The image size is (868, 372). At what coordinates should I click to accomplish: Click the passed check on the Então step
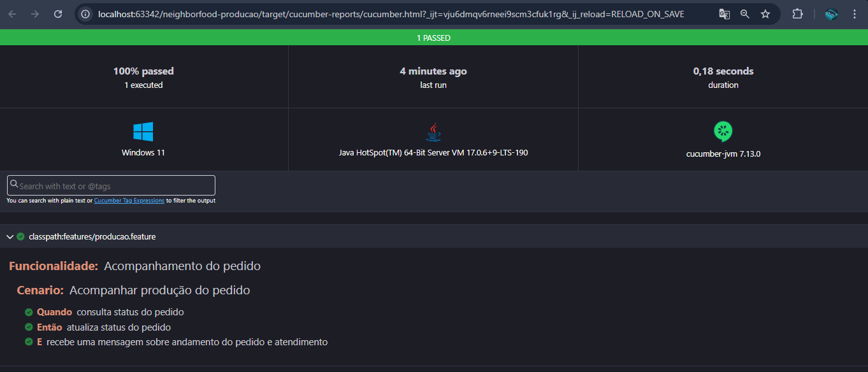29,327
